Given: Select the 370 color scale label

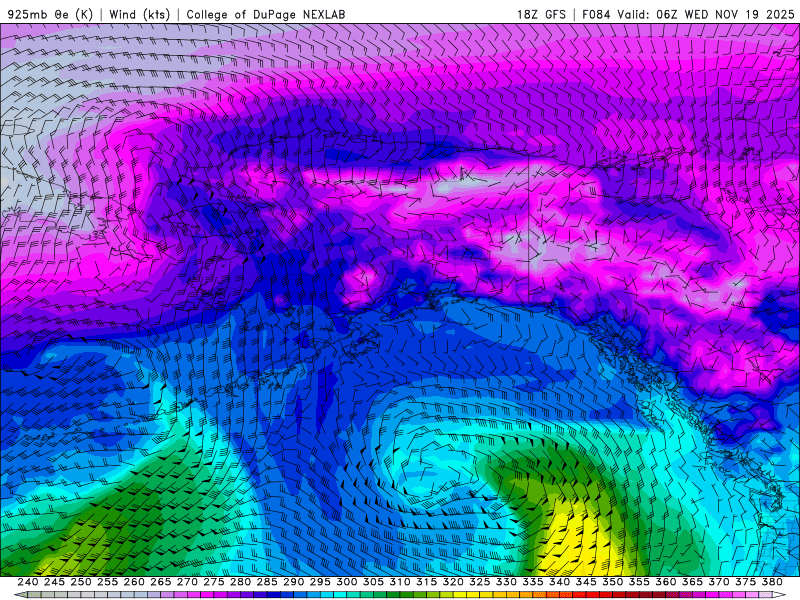Looking at the screenshot, I should coord(719,582).
